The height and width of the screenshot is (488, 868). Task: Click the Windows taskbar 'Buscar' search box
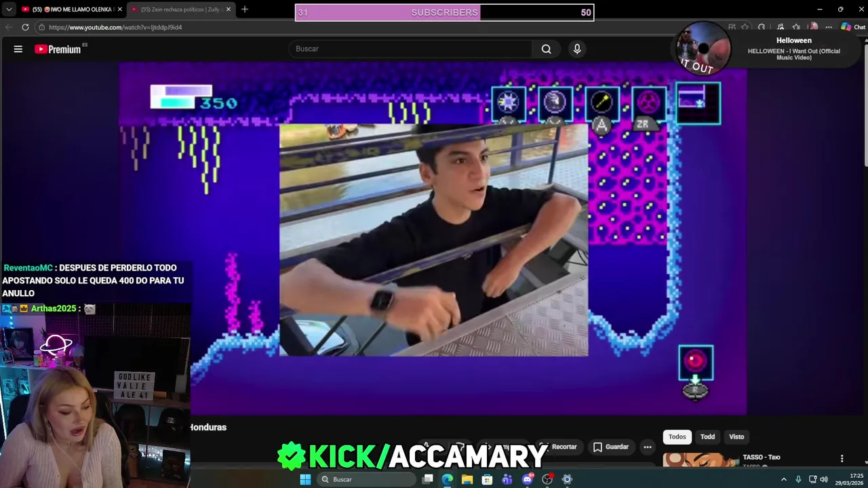pos(366,480)
